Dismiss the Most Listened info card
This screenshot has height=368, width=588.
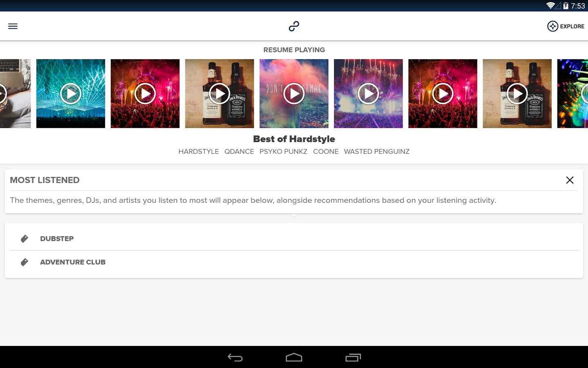pos(570,180)
